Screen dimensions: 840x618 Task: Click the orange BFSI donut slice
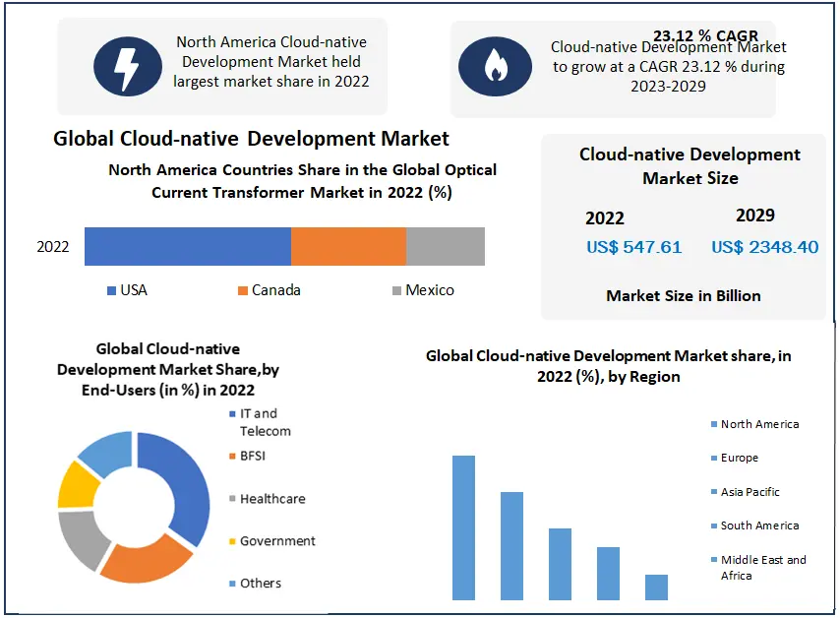point(147,560)
